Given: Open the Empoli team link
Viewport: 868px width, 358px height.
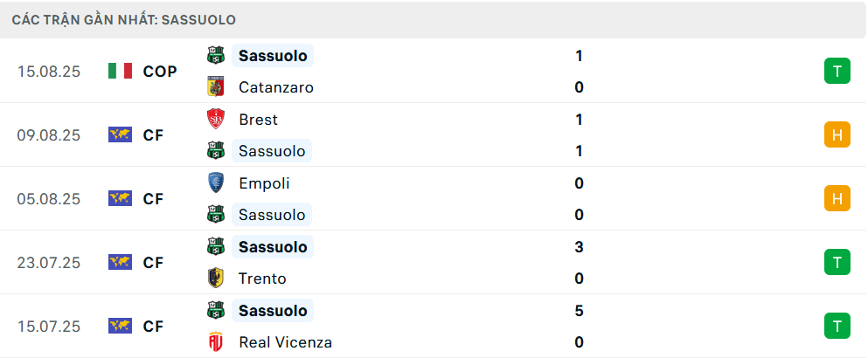Looking at the screenshot, I should click(x=264, y=183).
